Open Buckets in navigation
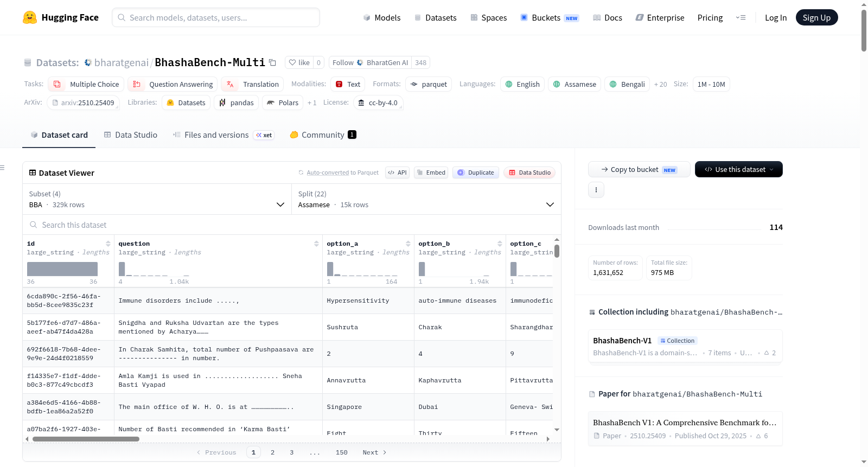Image resolution: width=868 pixels, height=467 pixels. (x=550, y=17)
